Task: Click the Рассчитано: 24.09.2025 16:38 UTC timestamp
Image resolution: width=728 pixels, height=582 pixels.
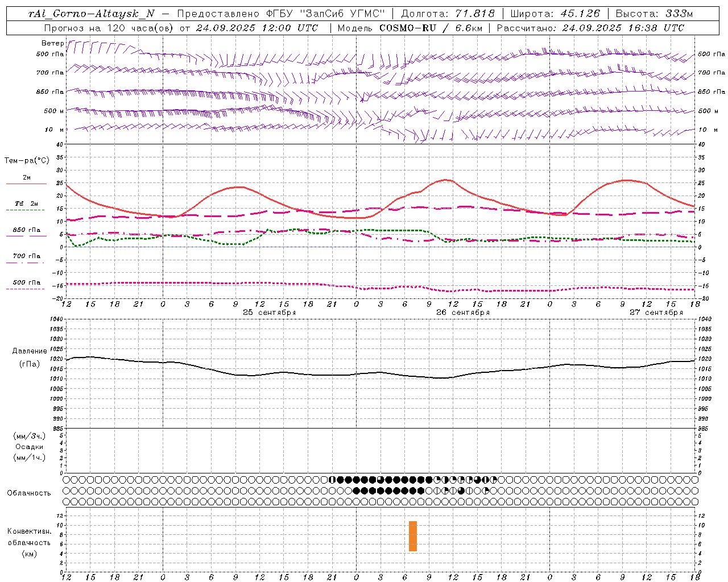Action: coord(590,28)
